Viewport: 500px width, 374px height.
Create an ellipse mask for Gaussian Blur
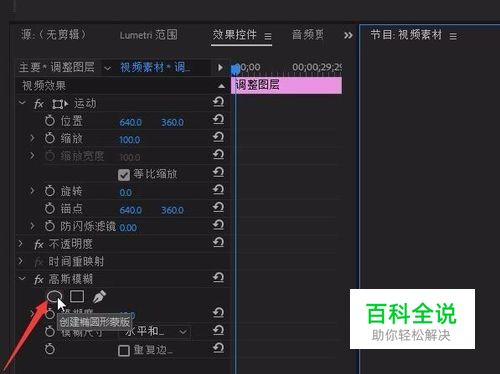coord(54,296)
